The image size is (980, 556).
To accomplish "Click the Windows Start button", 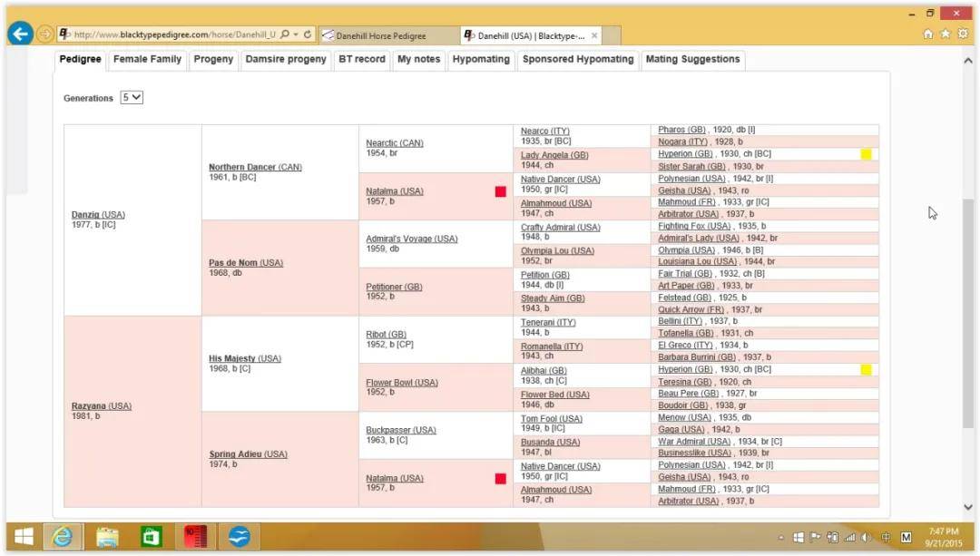I will point(24,536).
